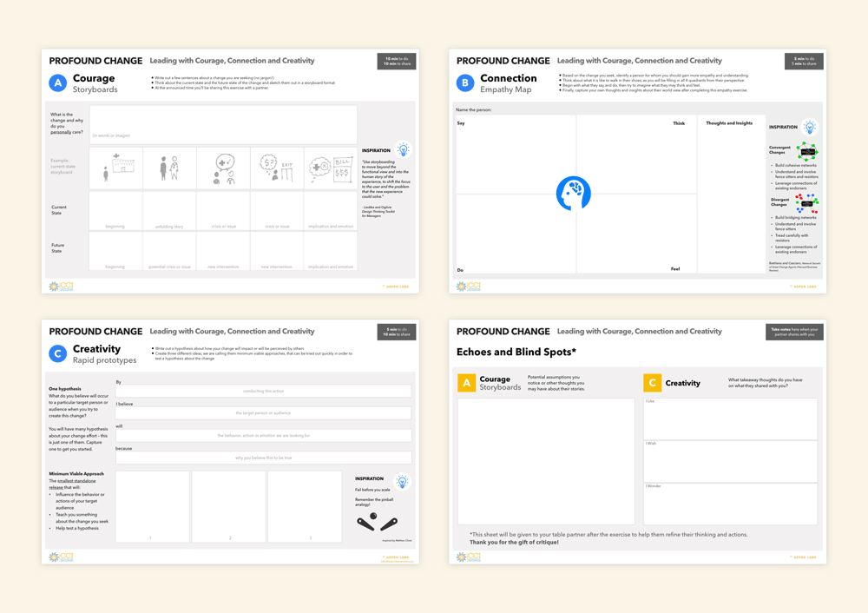Click the 'Current State' row label
The width and height of the screenshot is (868, 613).
pyautogui.click(x=59, y=210)
